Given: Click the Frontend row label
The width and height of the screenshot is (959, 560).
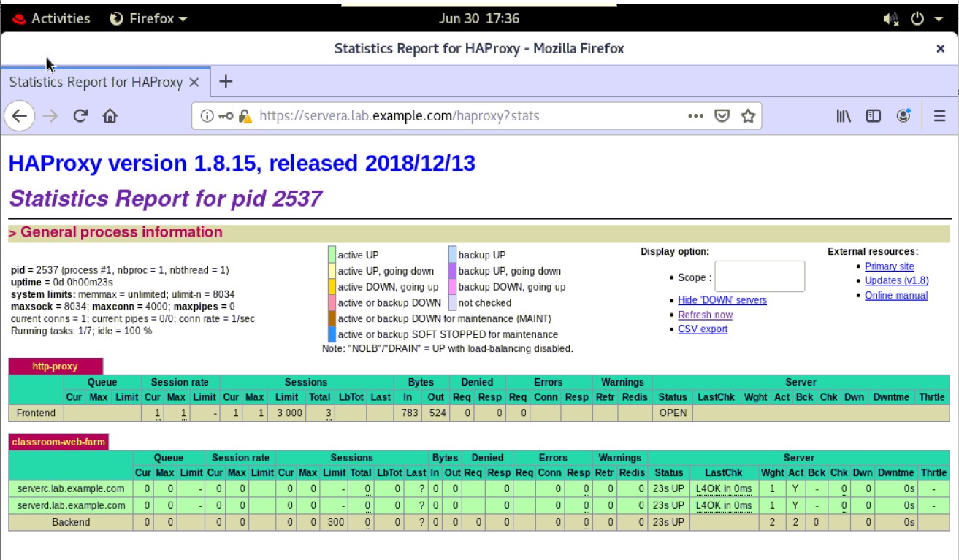Looking at the screenshot, I should pyautogui.click(x=36, y=413).
